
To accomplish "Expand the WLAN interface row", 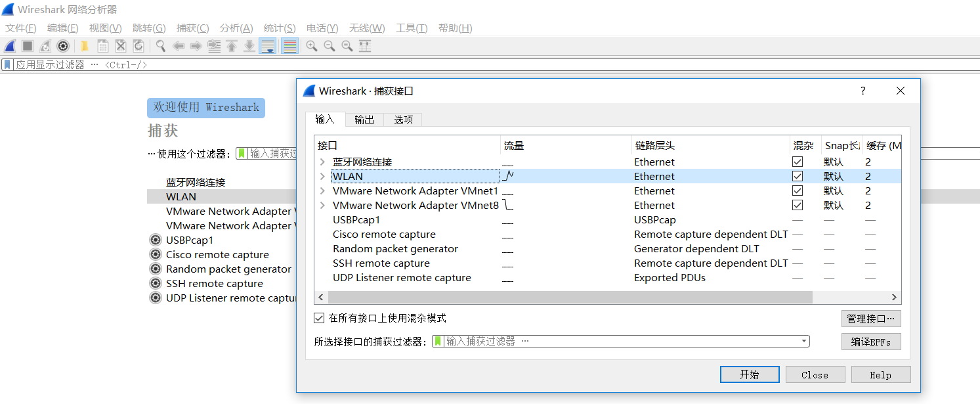I will pos(322,176).
